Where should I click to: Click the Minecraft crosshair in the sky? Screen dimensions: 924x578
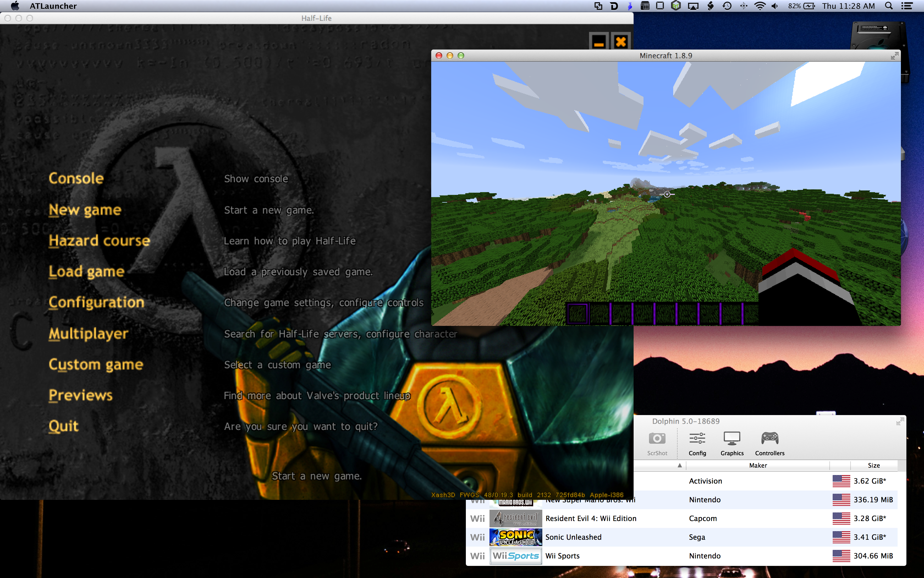tap(667, 195)
